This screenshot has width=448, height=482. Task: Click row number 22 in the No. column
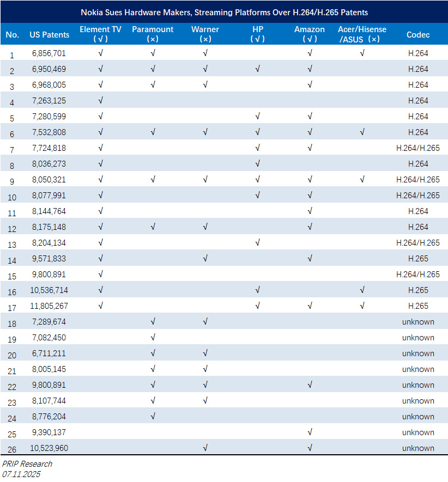click(x=12, y=387)
